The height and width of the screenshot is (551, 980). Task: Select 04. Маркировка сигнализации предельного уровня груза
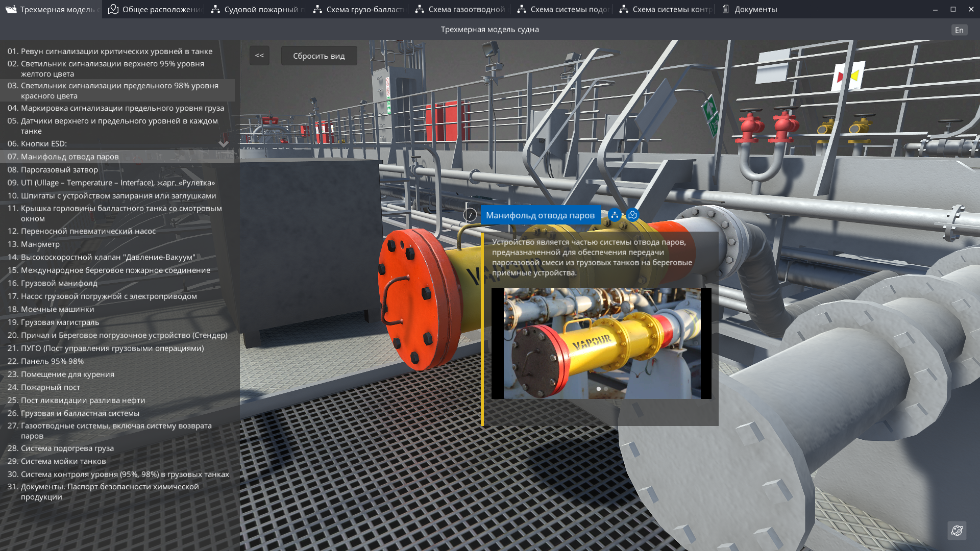click(x=117, y=108)
